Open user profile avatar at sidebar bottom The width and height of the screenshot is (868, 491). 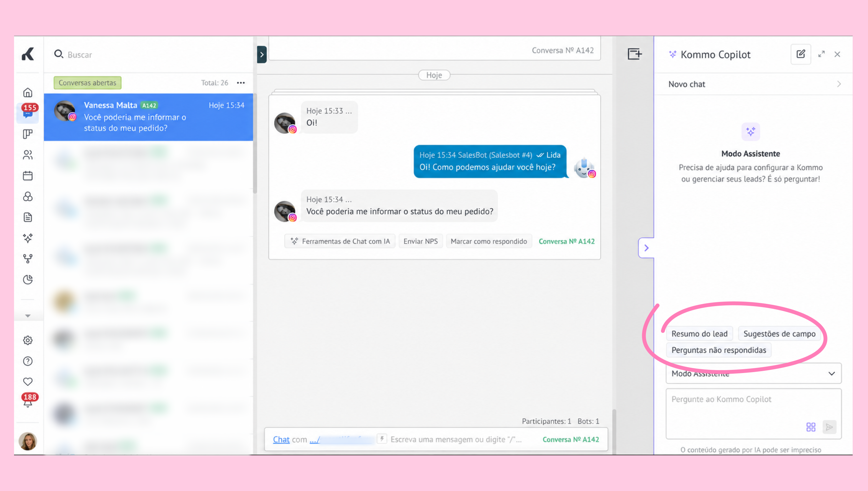28,441
